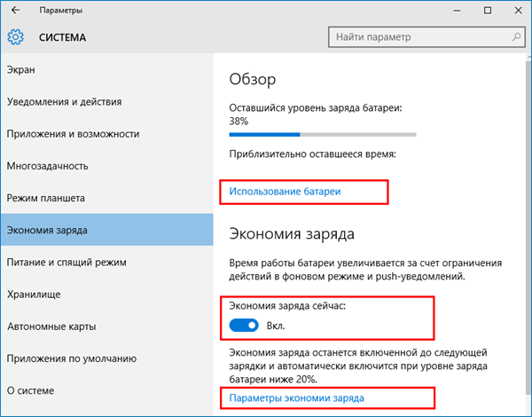Screen dimensions: 532x417
Task: Click the back arrow icon
Action: [x=15, y=10]
